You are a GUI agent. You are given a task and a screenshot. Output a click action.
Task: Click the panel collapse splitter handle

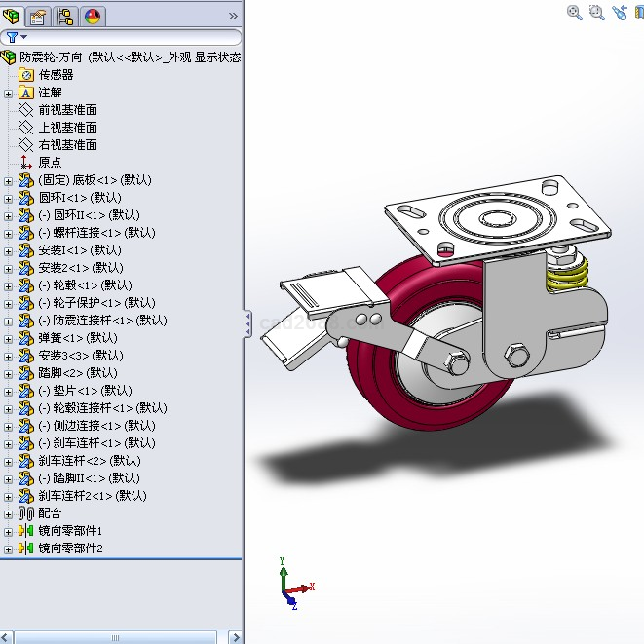(x=247, y=322)
